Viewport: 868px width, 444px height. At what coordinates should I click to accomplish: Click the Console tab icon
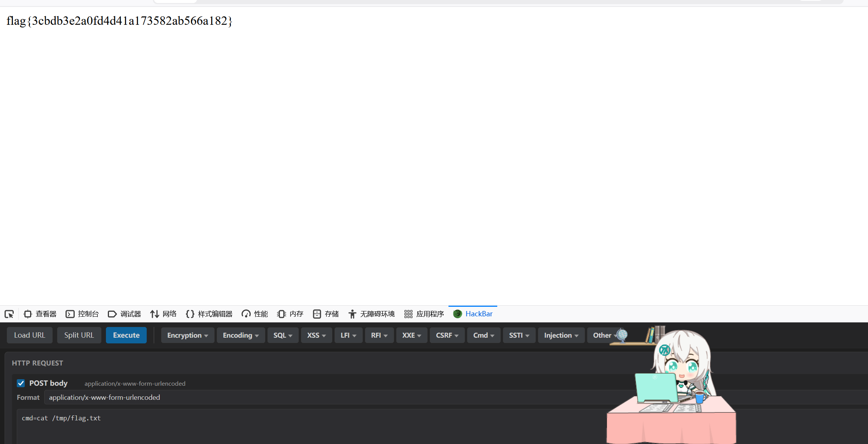click(70, 314)
